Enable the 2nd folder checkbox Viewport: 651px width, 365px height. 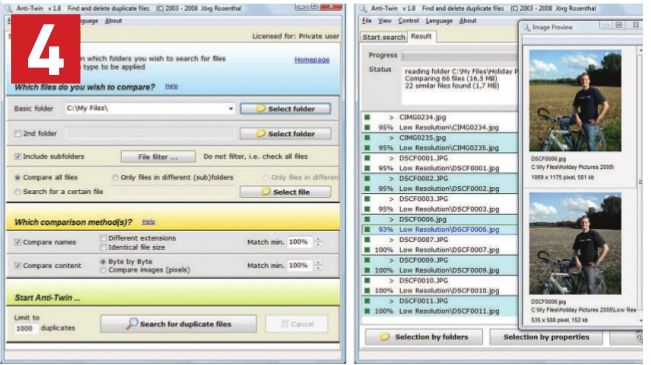point(17,134)
